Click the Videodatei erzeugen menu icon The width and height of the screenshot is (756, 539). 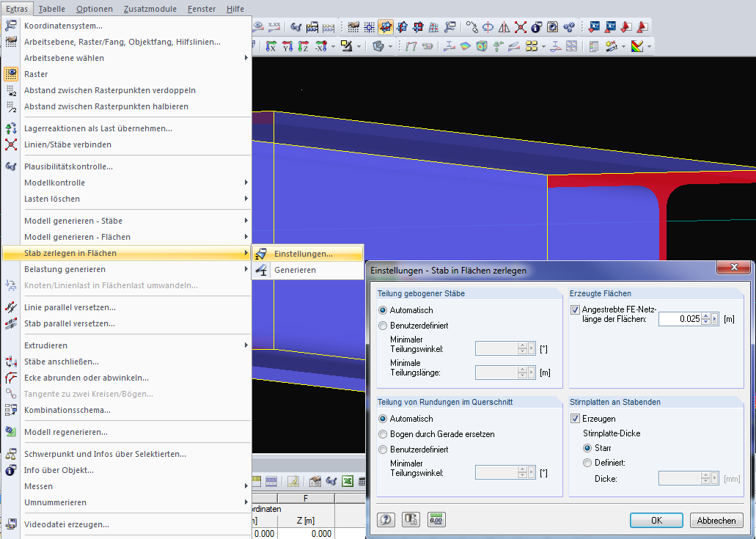10,524
